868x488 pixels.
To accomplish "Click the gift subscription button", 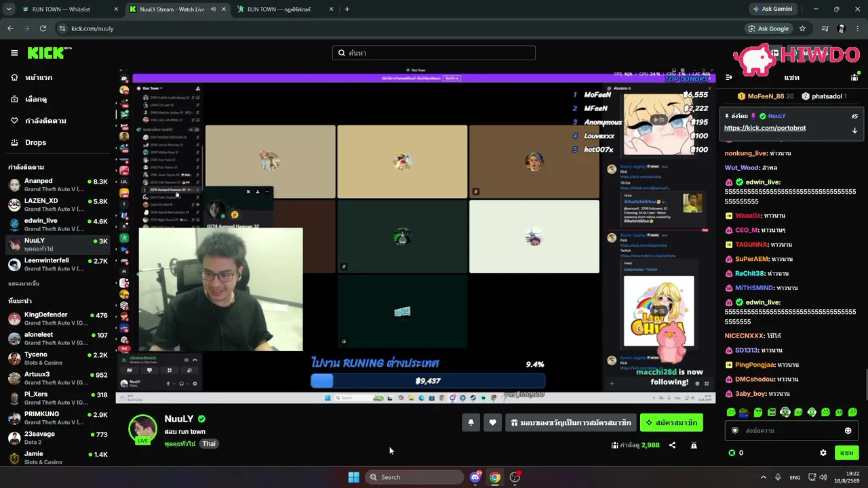I will pyautogui.click(x=571, y=422).
